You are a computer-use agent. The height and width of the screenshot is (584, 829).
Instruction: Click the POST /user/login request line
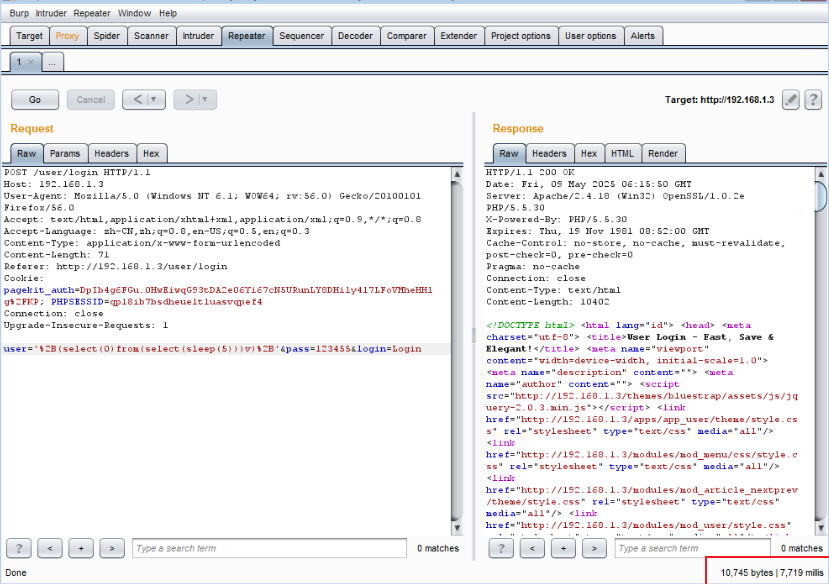pyautogui.click(x=77, y=172)
